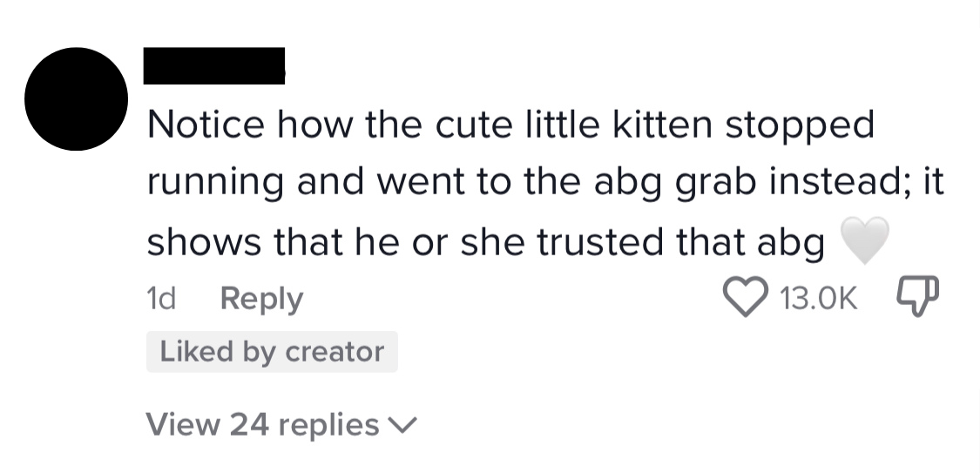Click the white heart emoji in the comment
This screenshot has width=980, height=473.
tap(865, 241)
